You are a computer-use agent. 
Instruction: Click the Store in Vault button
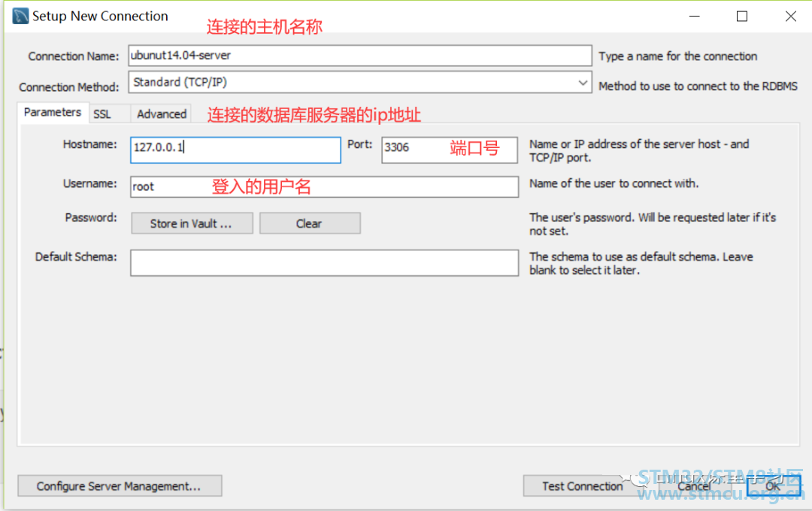[192, 223]
